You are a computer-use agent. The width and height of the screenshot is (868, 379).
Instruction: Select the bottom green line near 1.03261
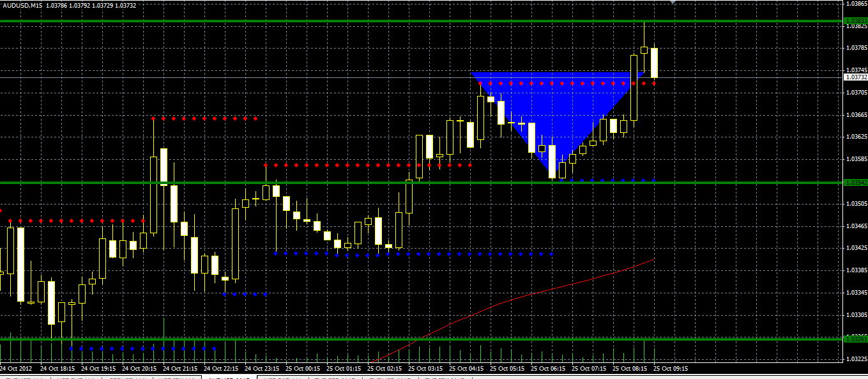(x=422, y=339)
